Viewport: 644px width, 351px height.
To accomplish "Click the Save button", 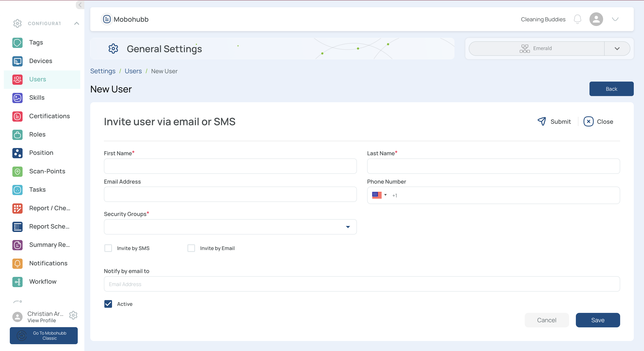I will tap(598, 320).
